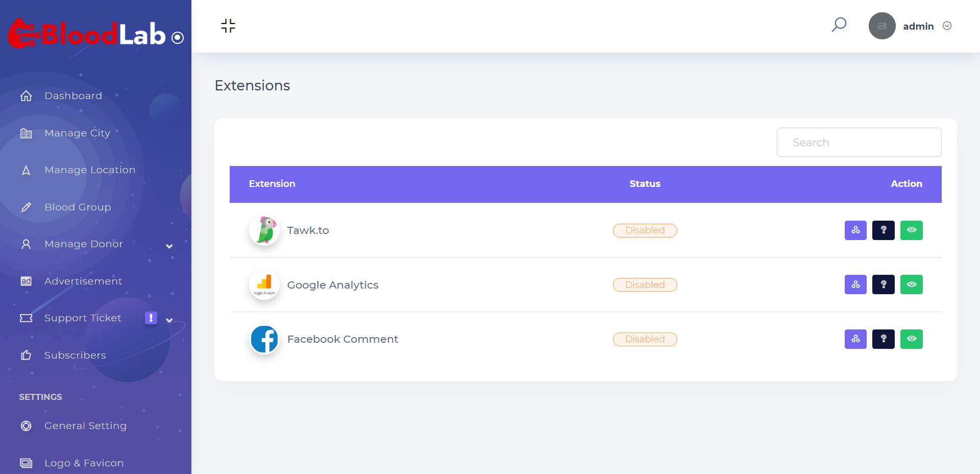Viewport: 980px width, 474px height.
Task: Go to the Dashboard menu item
Action: (x=73, y=96)
